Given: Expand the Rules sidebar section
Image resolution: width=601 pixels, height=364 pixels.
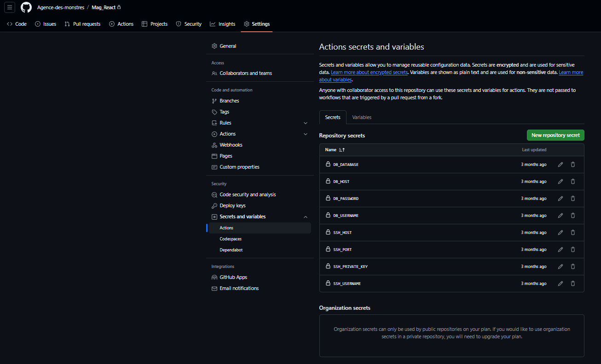Looking at the screenshot, I should (306, 123).
